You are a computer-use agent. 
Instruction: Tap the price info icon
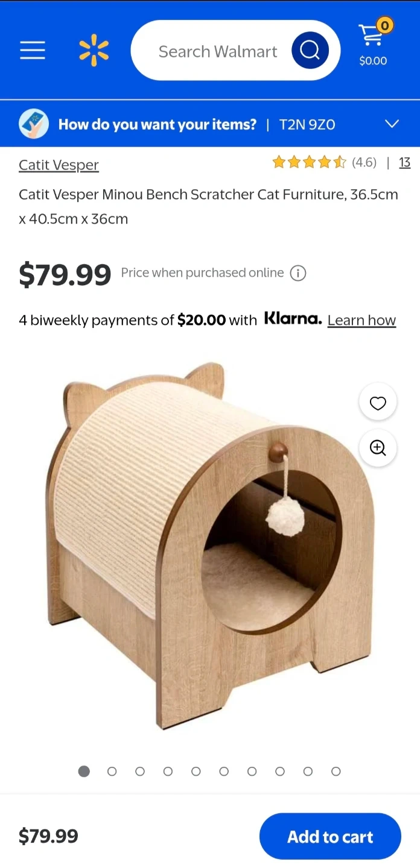[298, 273]
